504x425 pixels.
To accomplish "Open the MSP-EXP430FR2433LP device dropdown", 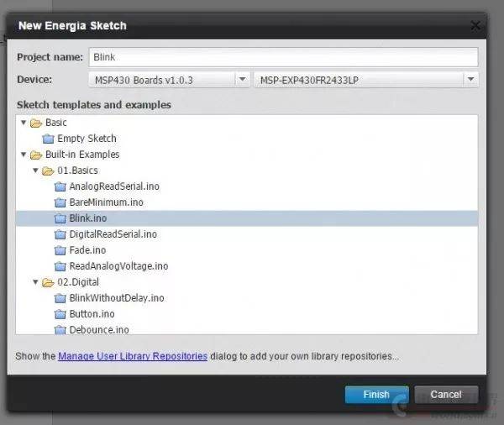I will click(x=470, y=79).
